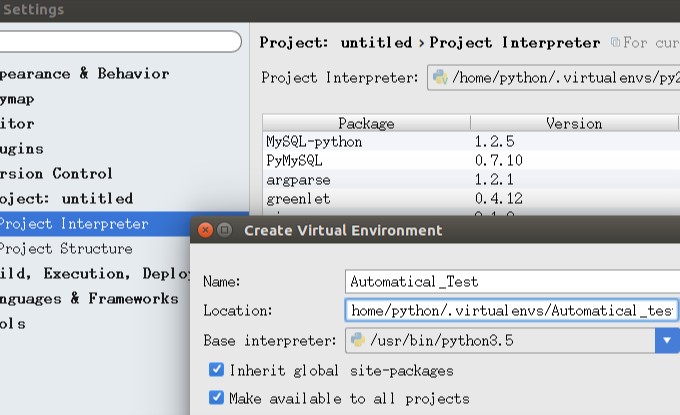Click the gray button next to dialog close
Viewport: 680px width, 415px height.
(224, 230)
